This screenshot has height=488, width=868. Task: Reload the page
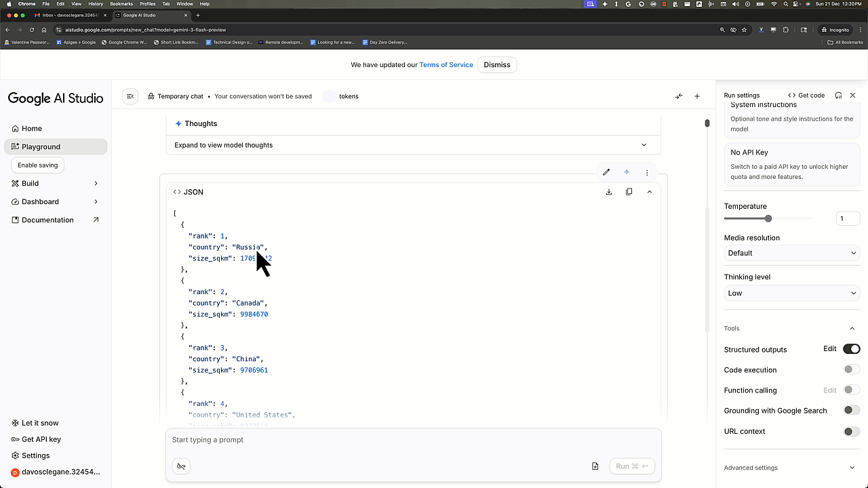coord(31,30)
